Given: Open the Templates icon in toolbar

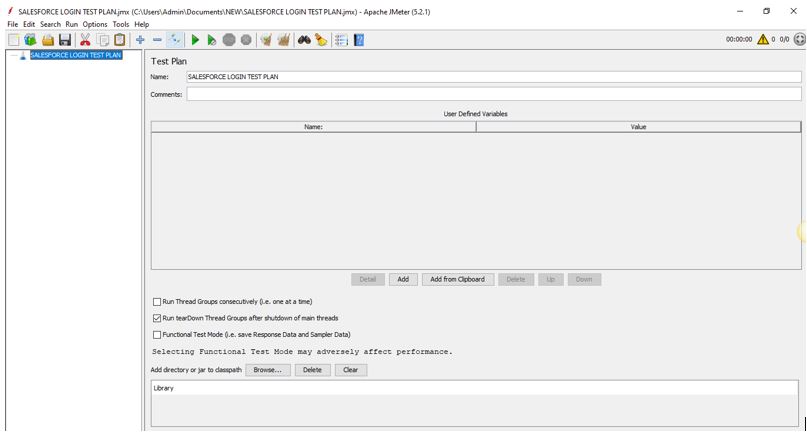Looking at the screenshot, I should click(30, 40).
